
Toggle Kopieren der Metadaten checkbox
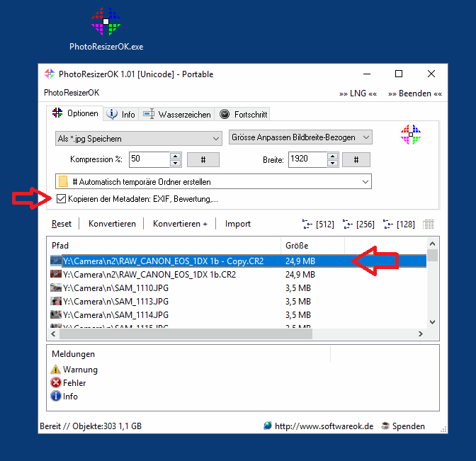click(x=61, y=199)
